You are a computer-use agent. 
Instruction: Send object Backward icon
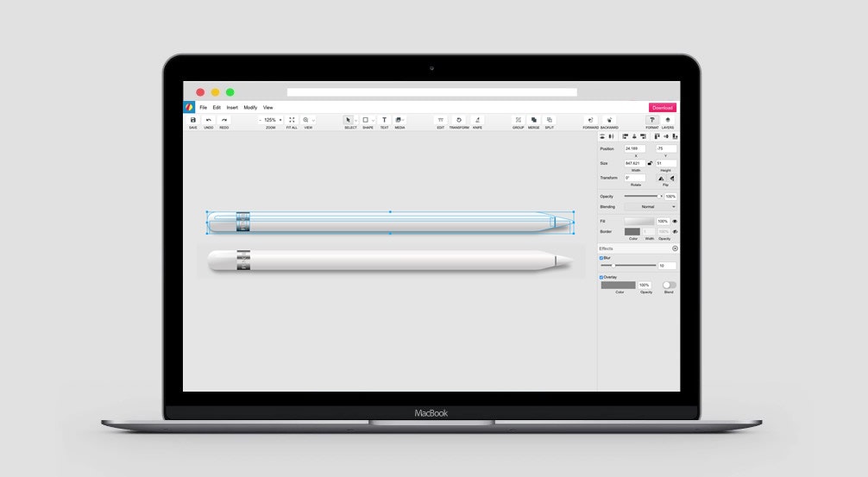tap(609, 120)
